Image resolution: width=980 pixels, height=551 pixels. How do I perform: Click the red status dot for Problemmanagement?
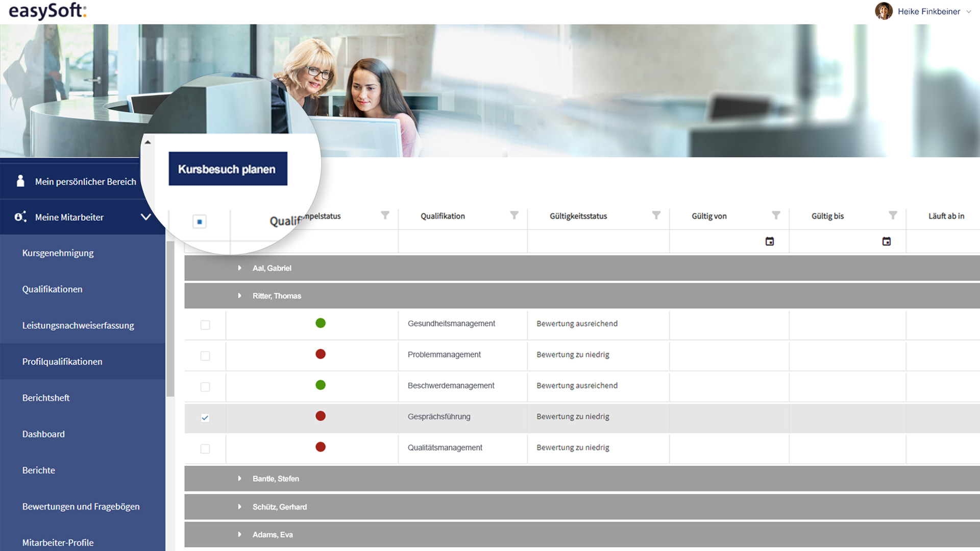coord(321,354)
